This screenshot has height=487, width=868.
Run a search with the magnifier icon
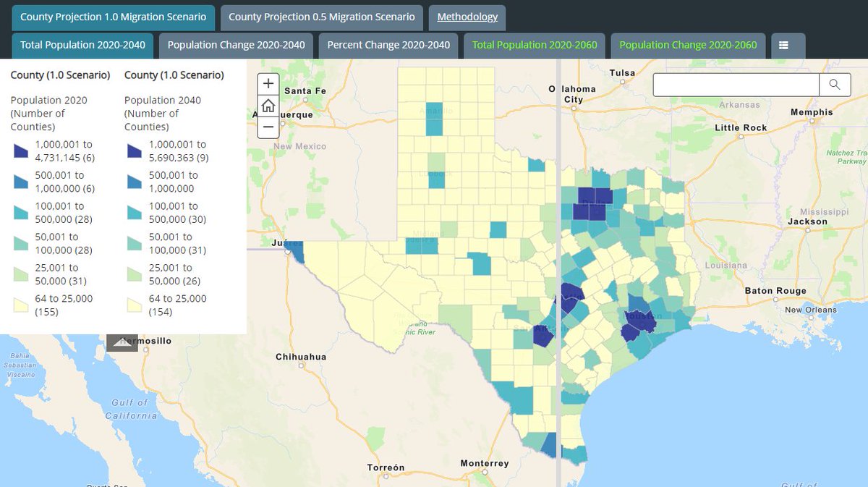[x=835, y=84]
